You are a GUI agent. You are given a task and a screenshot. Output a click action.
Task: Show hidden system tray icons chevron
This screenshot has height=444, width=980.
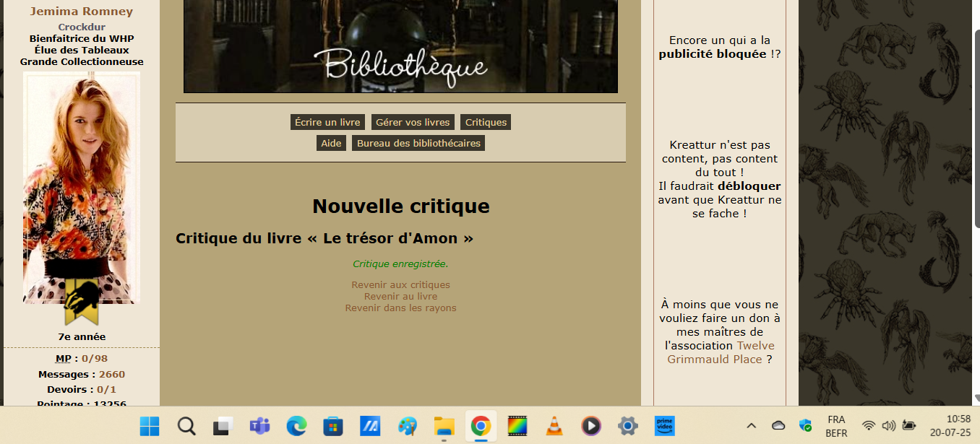click(752, 426)
